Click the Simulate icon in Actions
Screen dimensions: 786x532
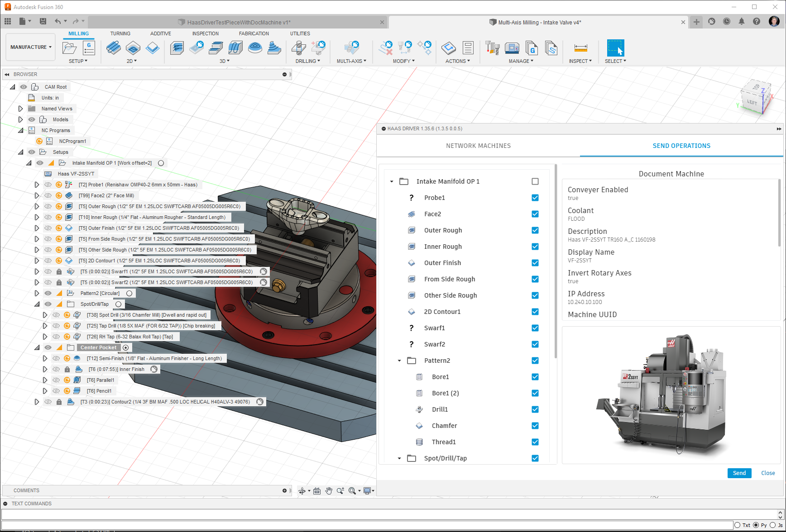click(448, 48)
